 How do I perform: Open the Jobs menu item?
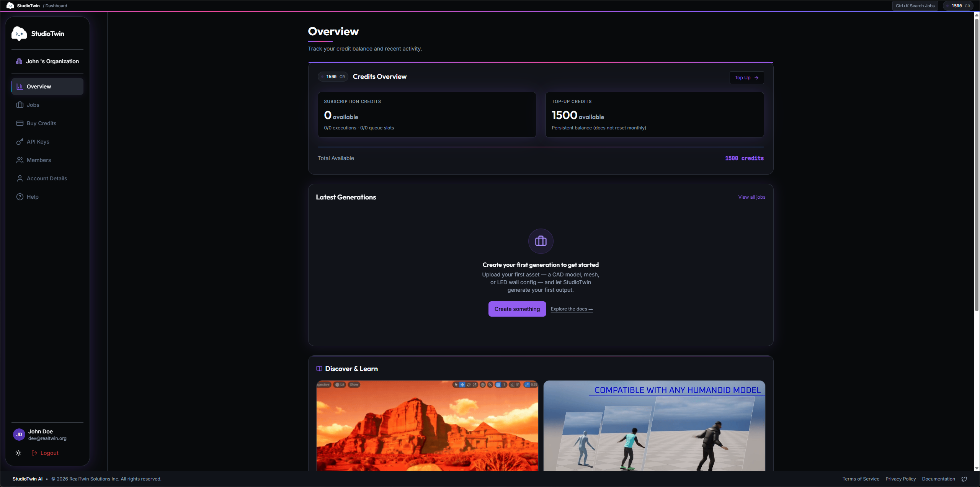click(x=47, y=105)
